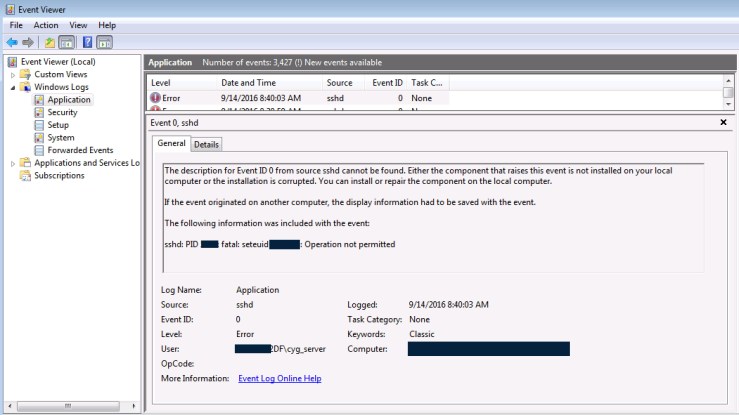This screenshot has height=415, width=739.
Task: Expand Applications and Services Logs node
Action: [13, 163]
